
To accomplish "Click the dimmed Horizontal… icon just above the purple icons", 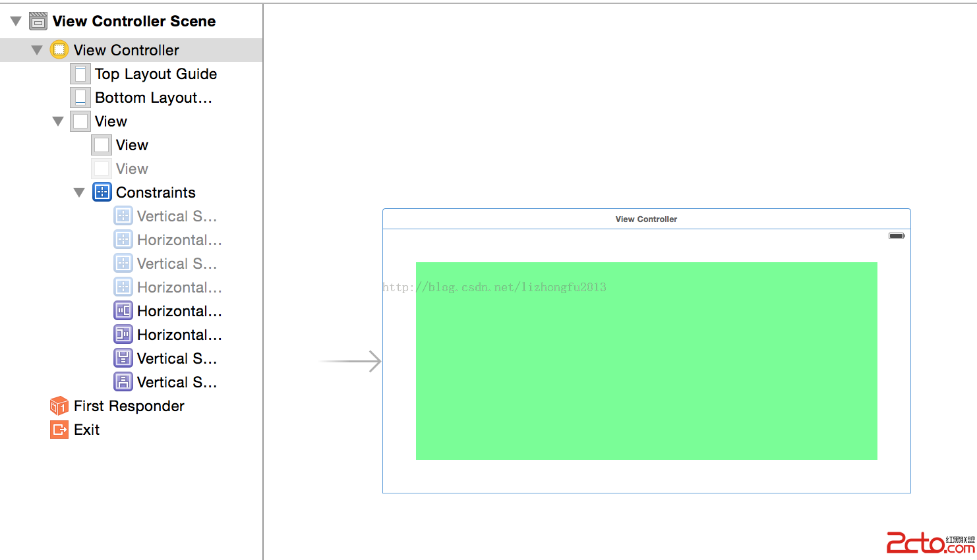I will pyautogui.click(x=123, y=287).
